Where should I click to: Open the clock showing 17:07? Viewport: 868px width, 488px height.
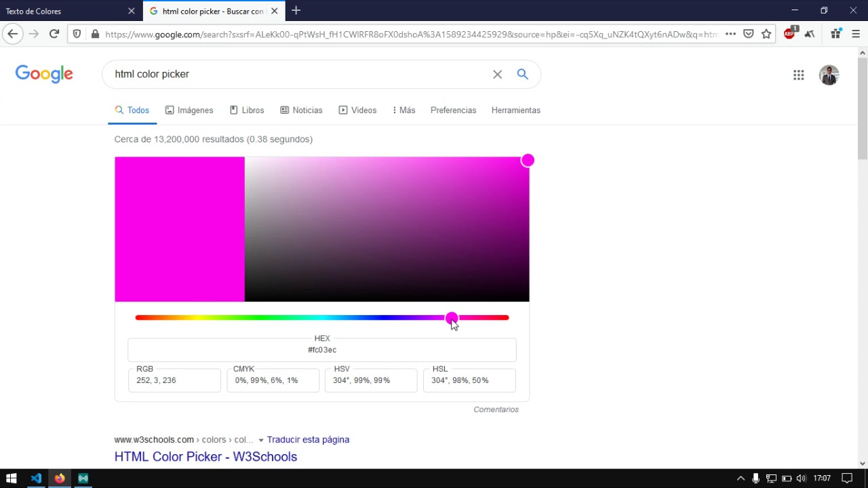click(x=822, y=479)
